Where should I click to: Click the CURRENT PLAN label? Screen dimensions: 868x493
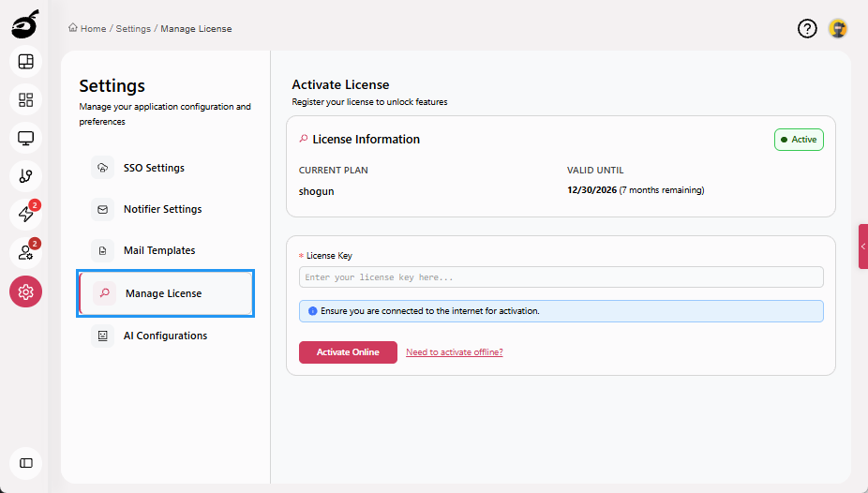coord(334,171)
